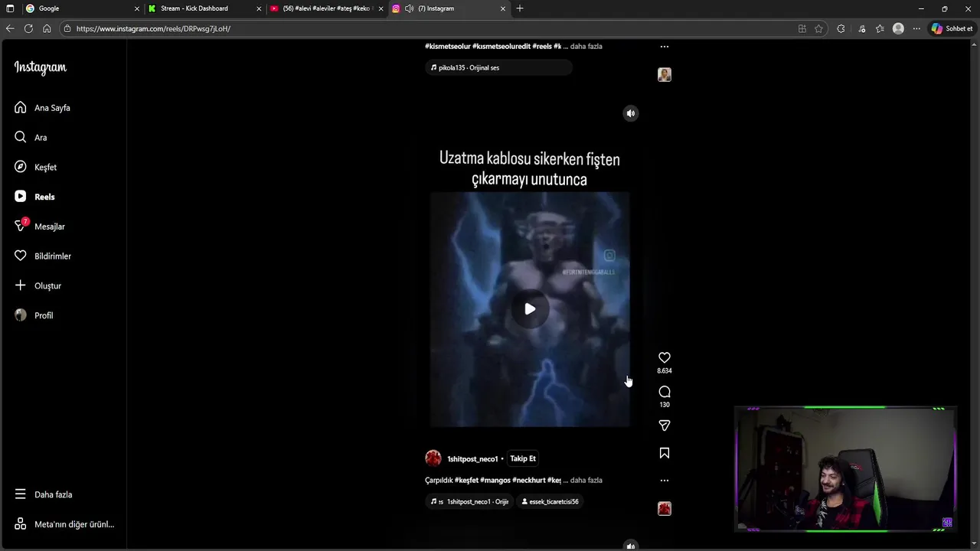Open more options for 1shitpost_neco1 reel
The image size is (980, 551).
(x=665, y=481)
